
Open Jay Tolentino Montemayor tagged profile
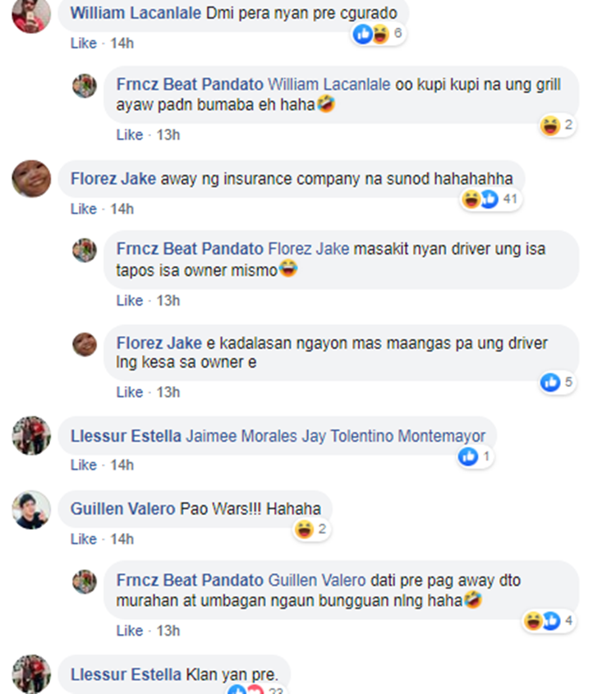coord(393,436)
